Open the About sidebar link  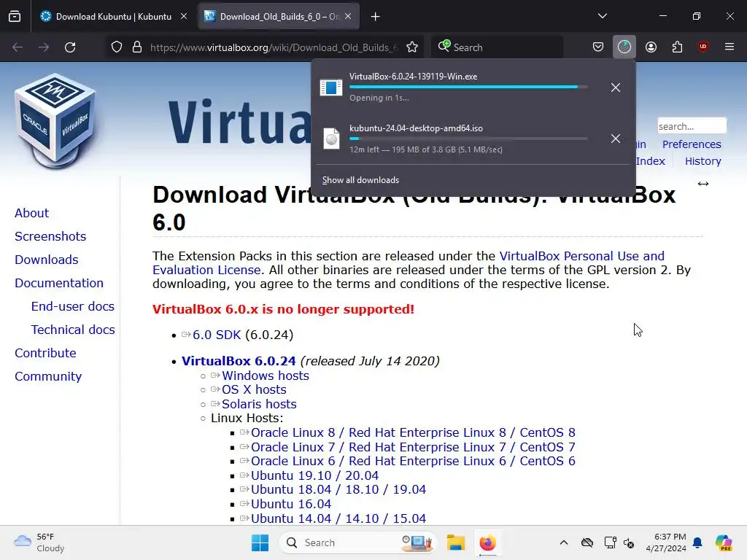click(x=32, y=213)
